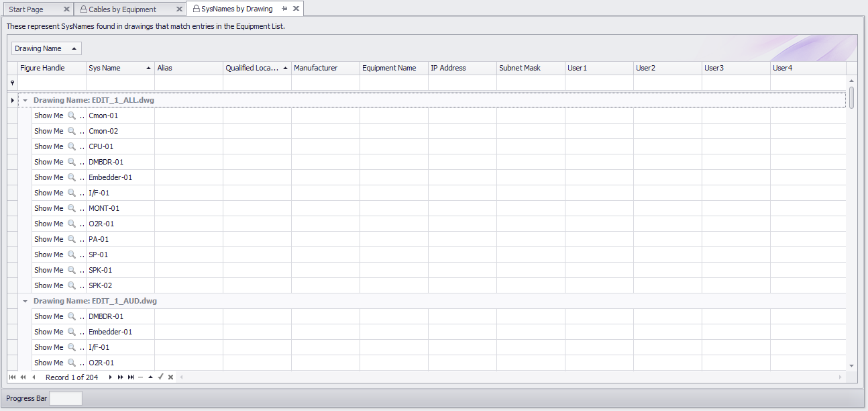868x411 pixels.
Task: Collapse the EDIT_1_ALL.dwg group
Action: 25,100
